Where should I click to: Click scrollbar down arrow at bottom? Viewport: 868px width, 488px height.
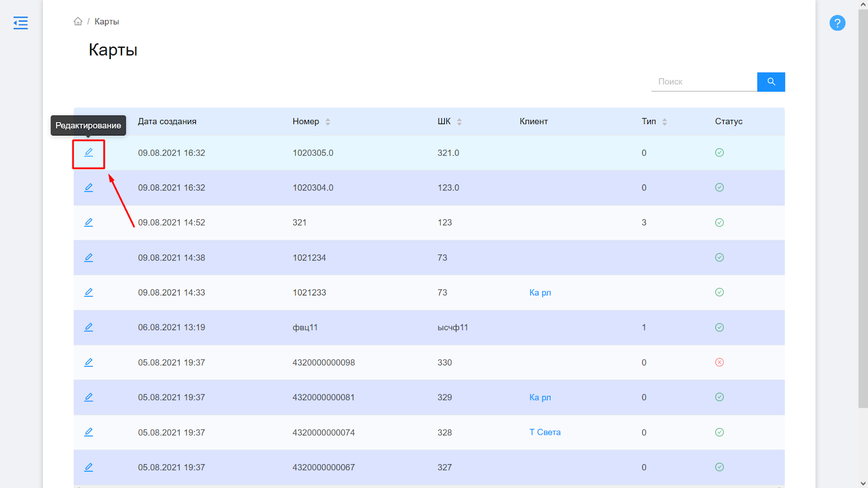pos(863,483)
